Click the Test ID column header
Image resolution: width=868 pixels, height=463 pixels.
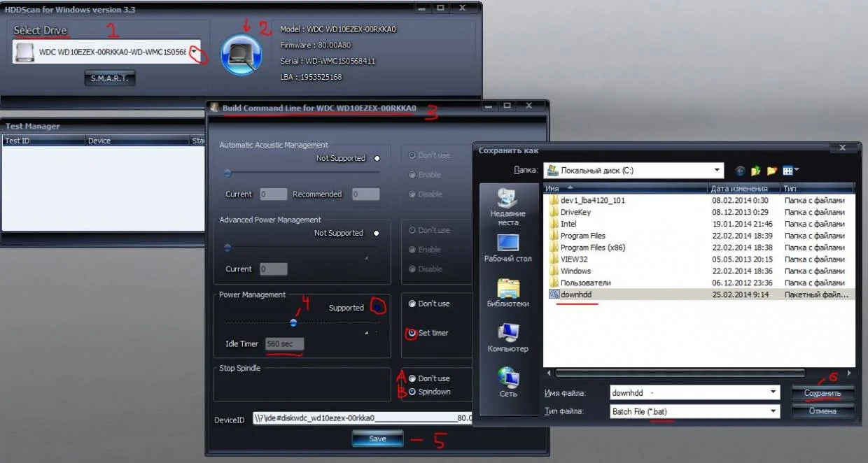coord(43,141)
